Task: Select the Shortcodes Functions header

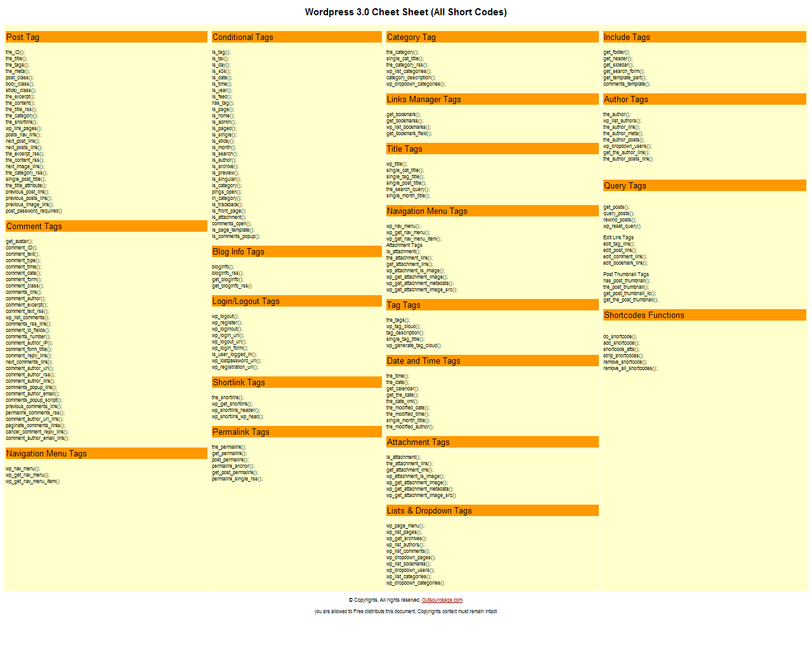Action: click(704, 315)
